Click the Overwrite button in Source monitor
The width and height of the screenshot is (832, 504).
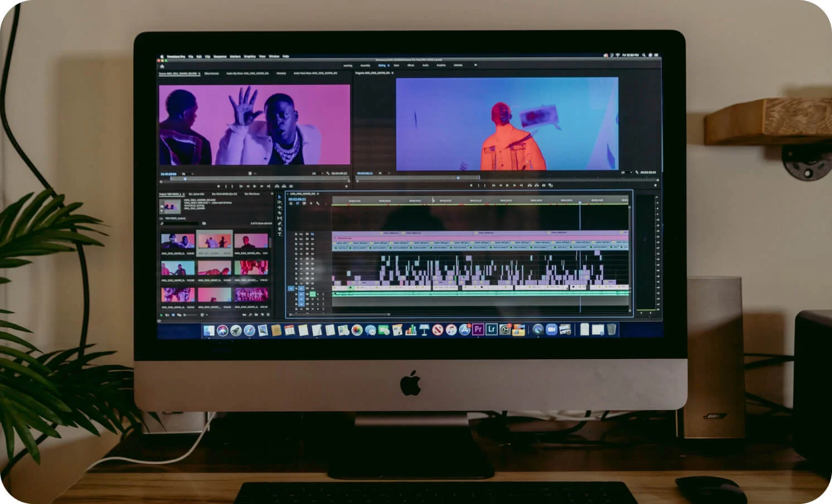tap(284, 186)
